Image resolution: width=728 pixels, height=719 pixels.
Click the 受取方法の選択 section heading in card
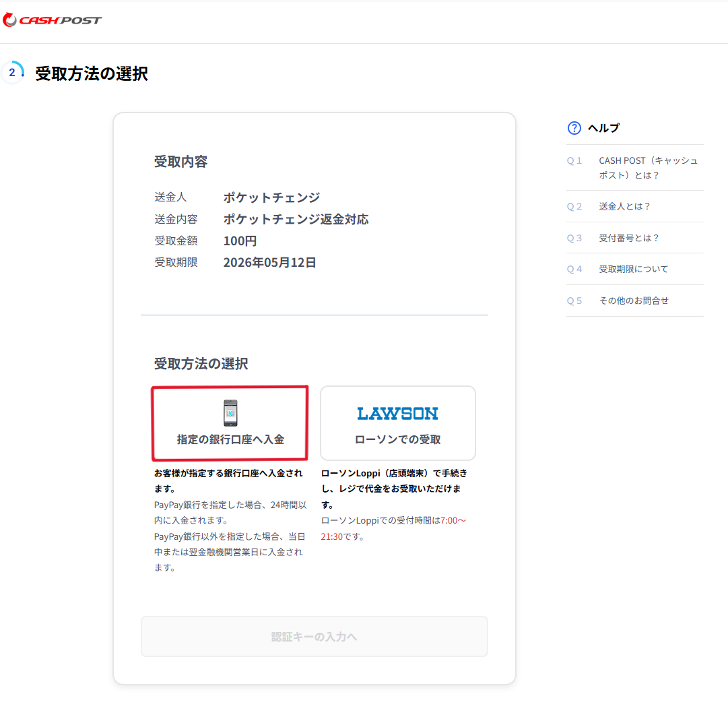(x=201, y=364)
